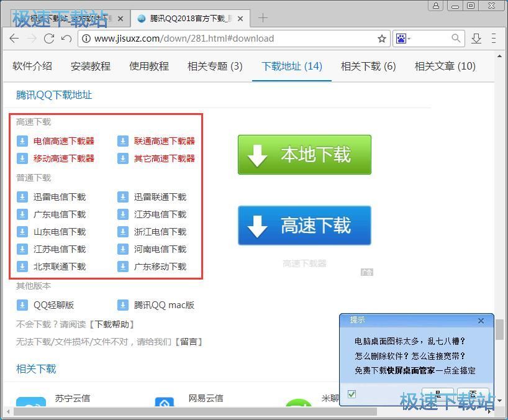This screenshot has width=508, height=420.
Task: Open browser menu with three dots
Action: pos(494,39)
